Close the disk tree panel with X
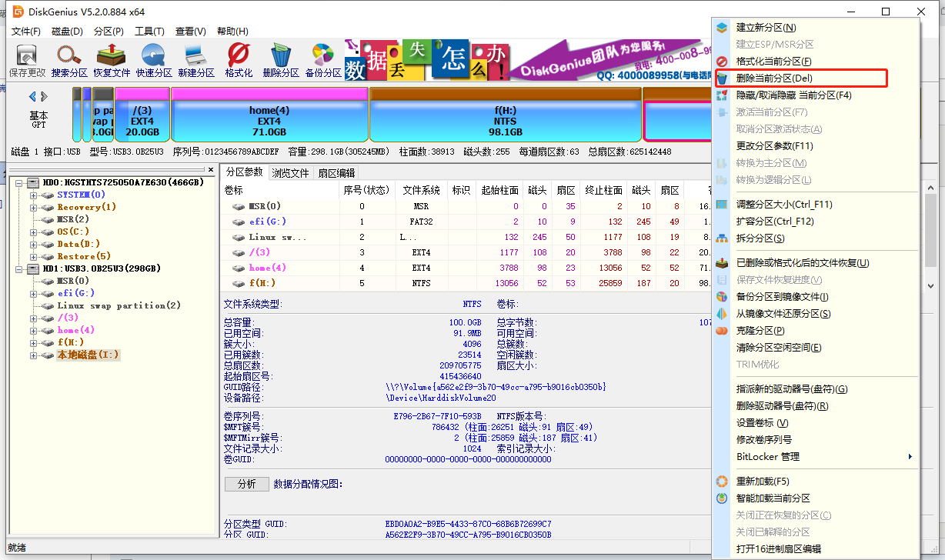 212,169
